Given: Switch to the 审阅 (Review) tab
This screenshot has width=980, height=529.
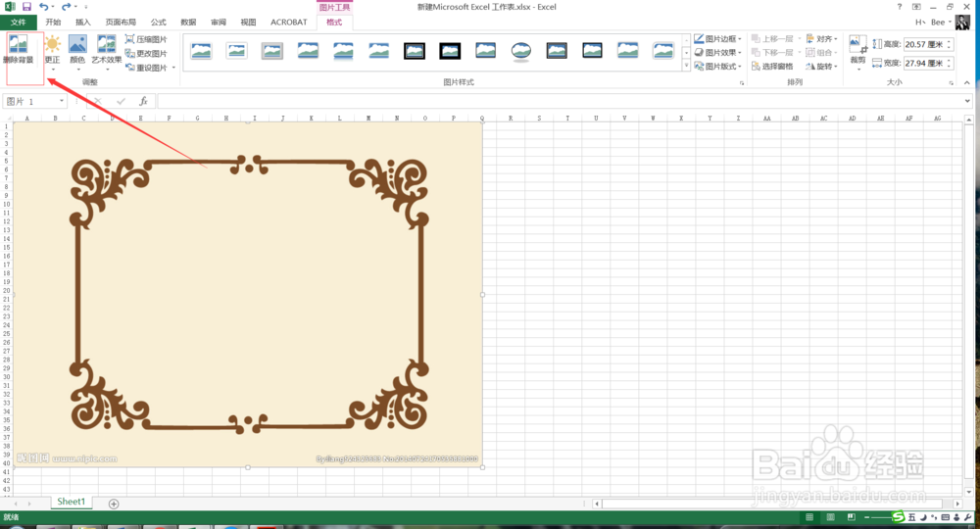Looking at the screenshot, I should coord(219,22).
